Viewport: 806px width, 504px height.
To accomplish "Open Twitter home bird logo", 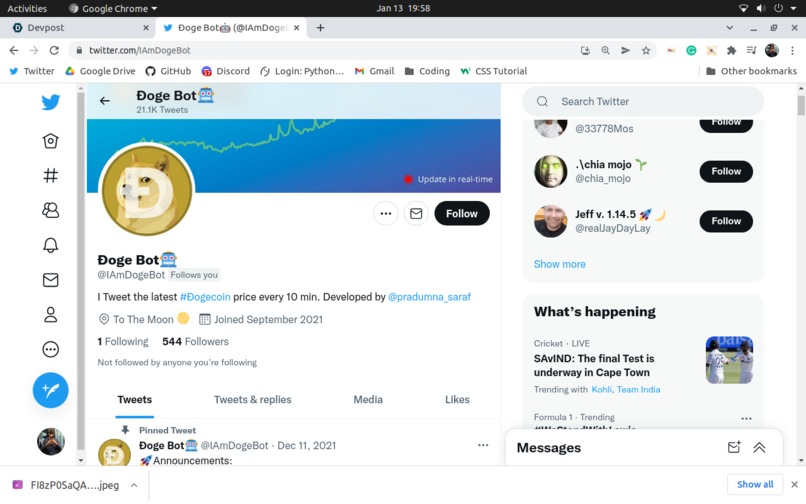I will 50,102.
